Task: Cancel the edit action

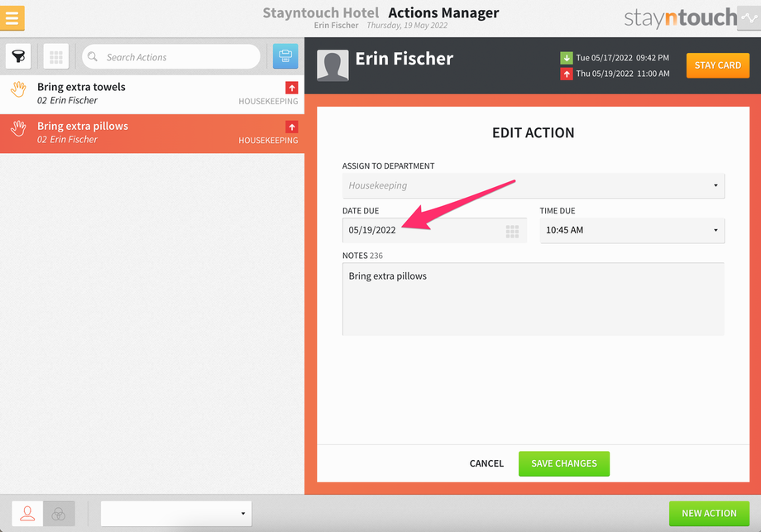Action: (x=486, y=463)
